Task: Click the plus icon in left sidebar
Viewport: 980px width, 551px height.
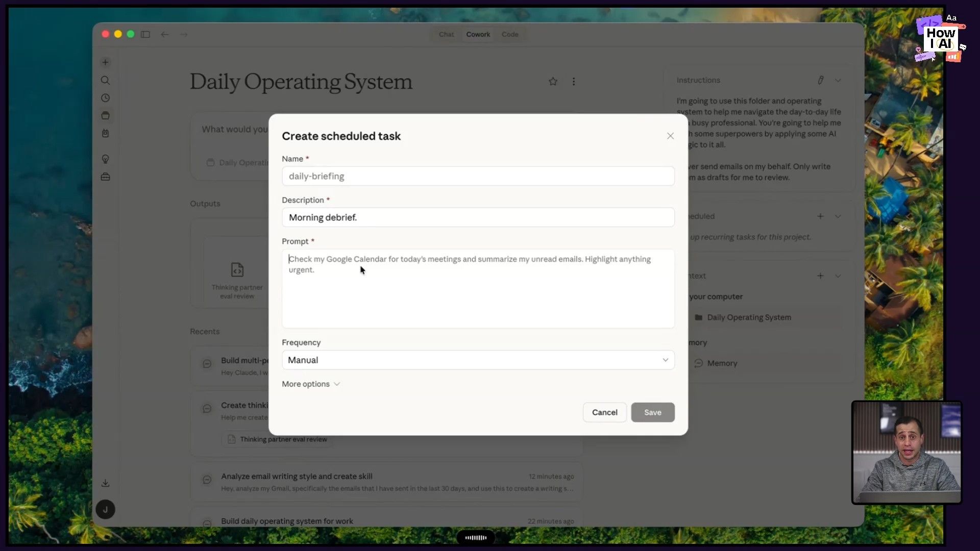Action: [105, 62]
